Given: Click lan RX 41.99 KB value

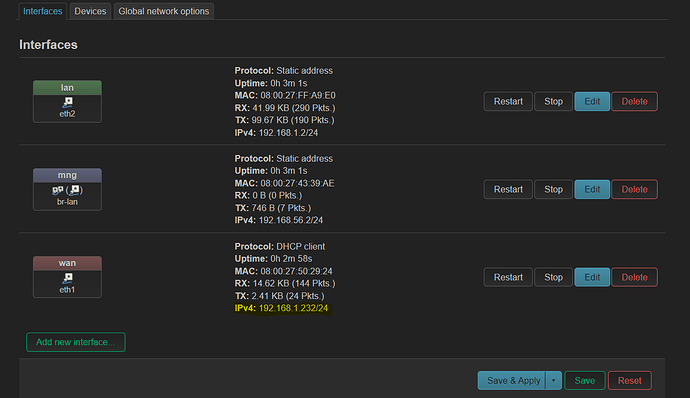Looking at the screenshot, I should pos(294,108).
